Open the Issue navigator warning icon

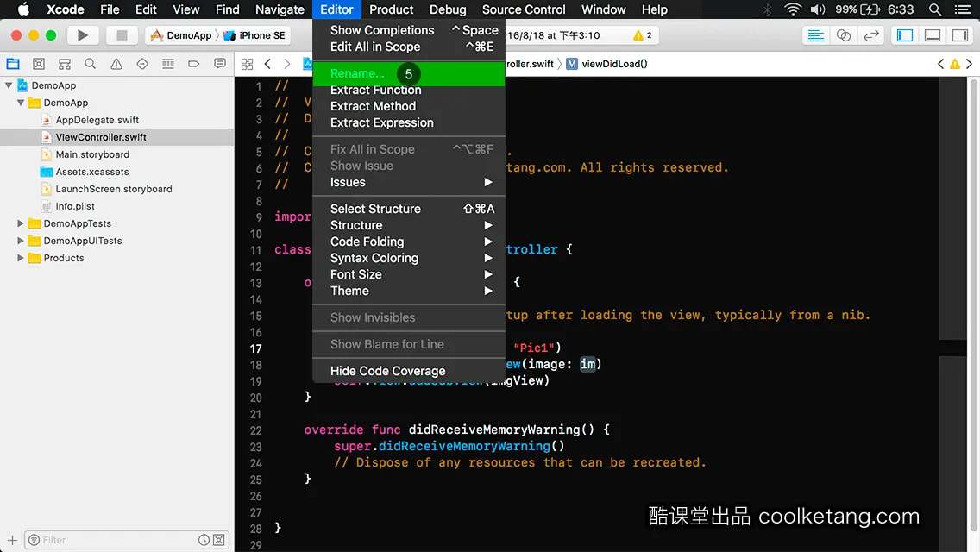116,64
